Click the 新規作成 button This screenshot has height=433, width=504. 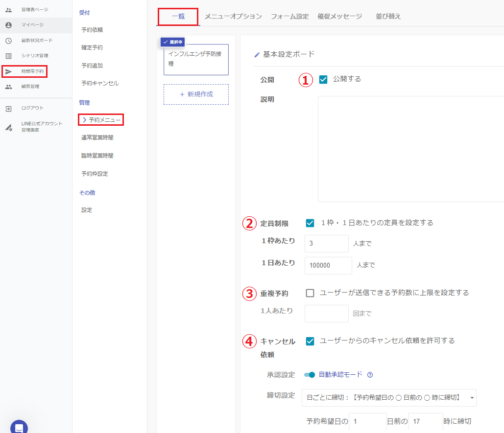click(196, 94)
